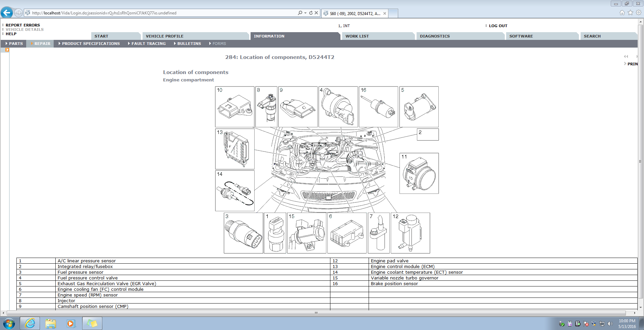The image size is (644, 330).
Task: Click the Report Errors link
Action: click(x=23, y=25)
